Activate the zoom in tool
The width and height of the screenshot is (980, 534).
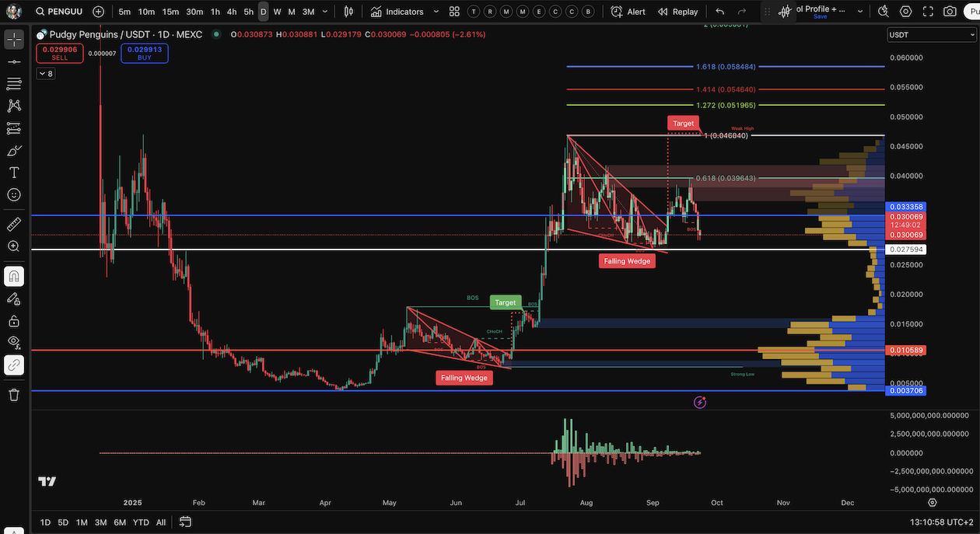pyautogui.click(x=14, y=246)
